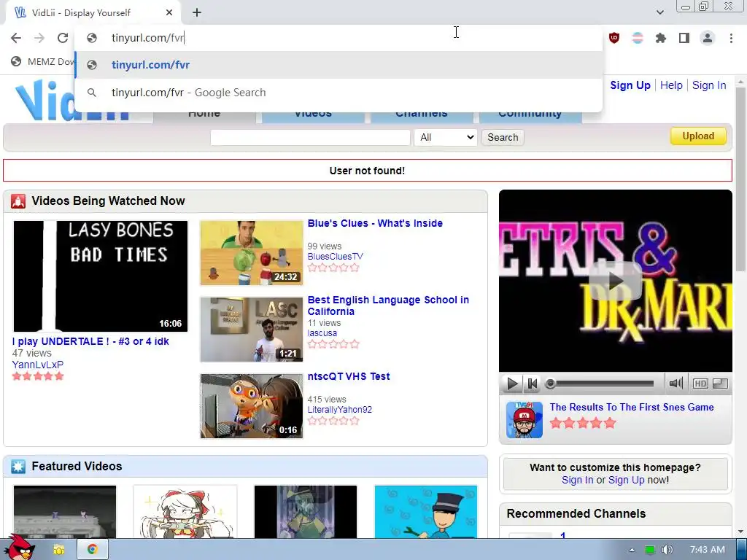Click Sign Up in the customize-homepage box
The width and height of the screenshot is (747, 560).
point(626,480)
